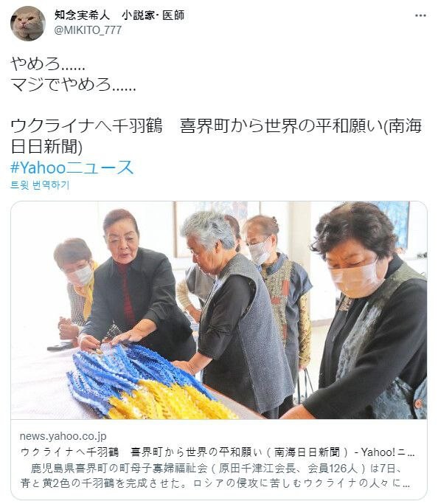This screenshot has width=438, height=504.
Task: Click the second description line about ロシアの侵攻
Action: (x=215, y=483)
